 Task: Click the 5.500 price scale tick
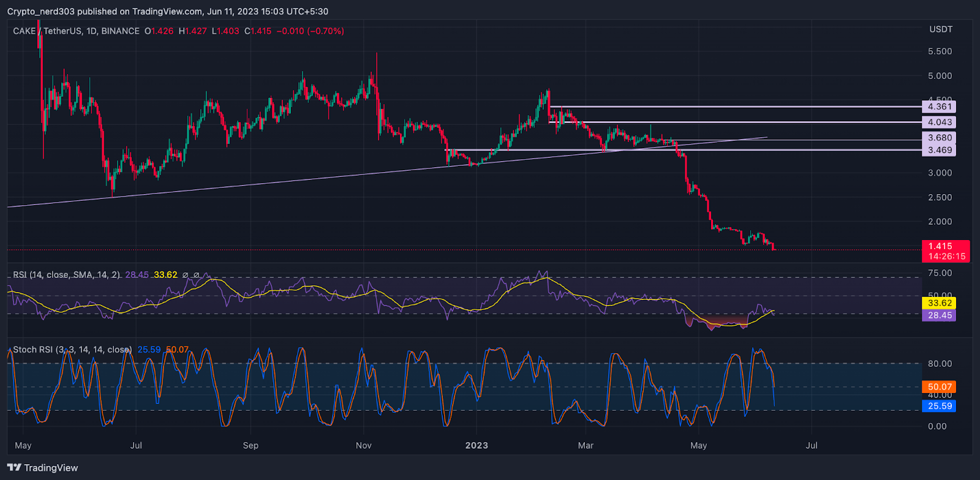940,51
